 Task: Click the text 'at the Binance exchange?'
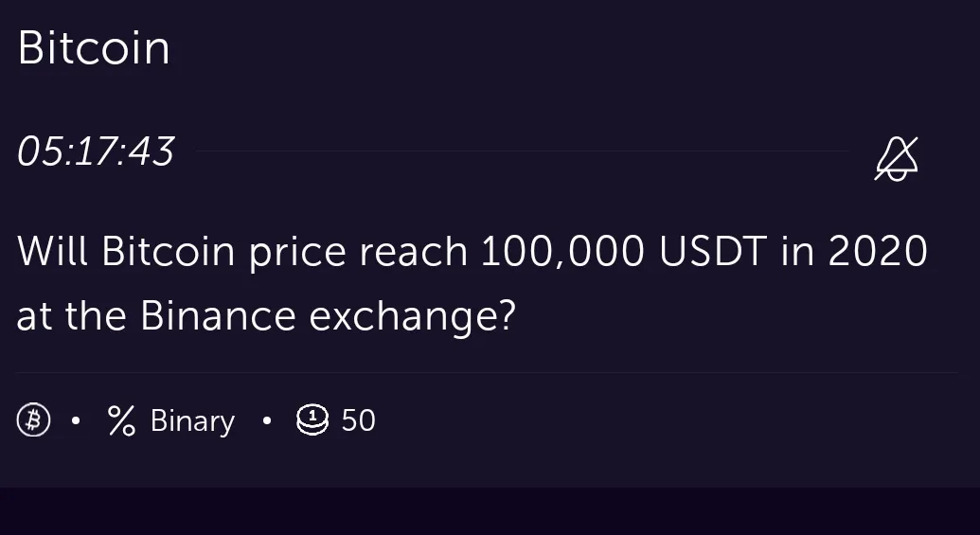pos(266,315)
